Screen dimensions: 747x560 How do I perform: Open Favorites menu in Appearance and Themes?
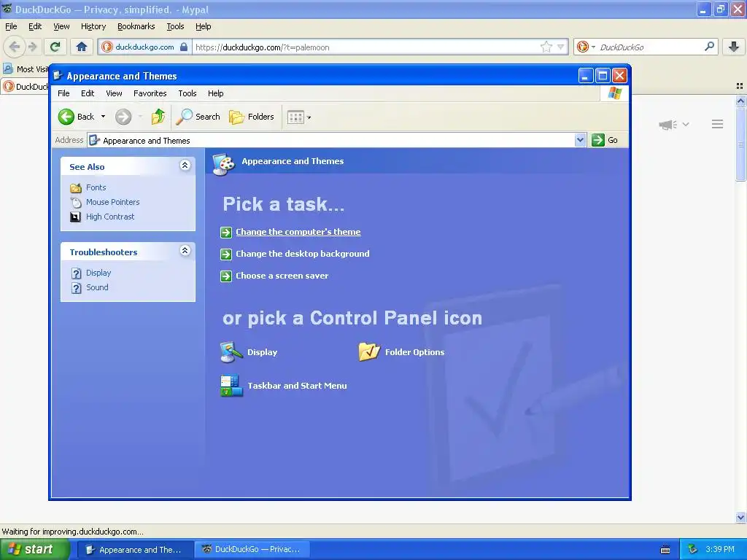(150, 93)
